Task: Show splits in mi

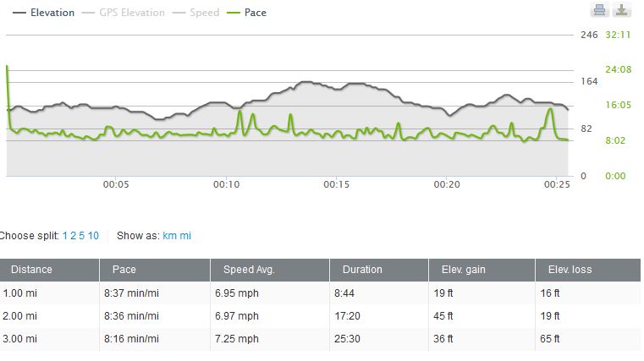Action: (186, 236)
